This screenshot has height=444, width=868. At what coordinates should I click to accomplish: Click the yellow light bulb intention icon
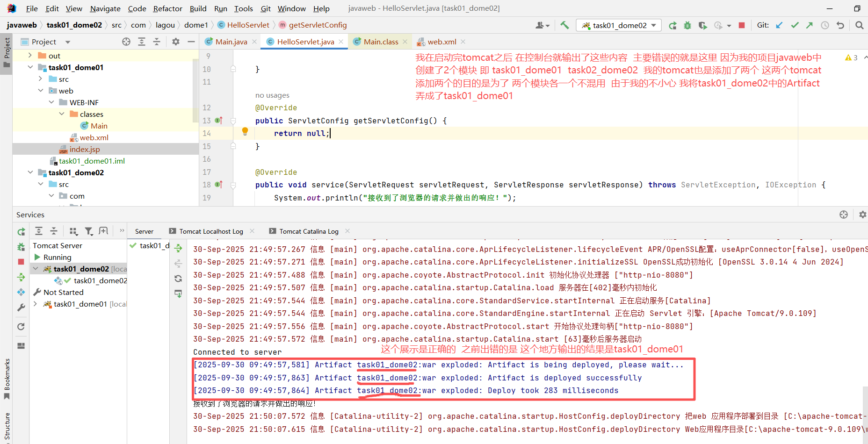pyautogui.click(x=245, y=132)
